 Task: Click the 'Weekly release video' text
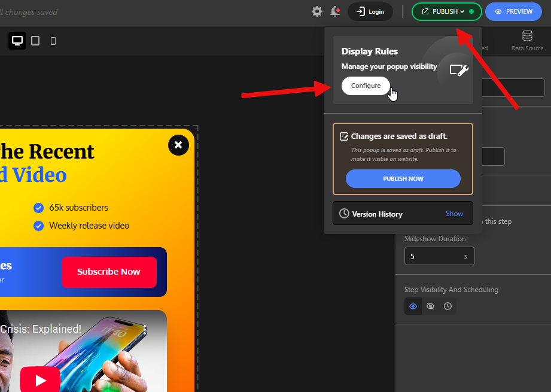tap(89, 226)
